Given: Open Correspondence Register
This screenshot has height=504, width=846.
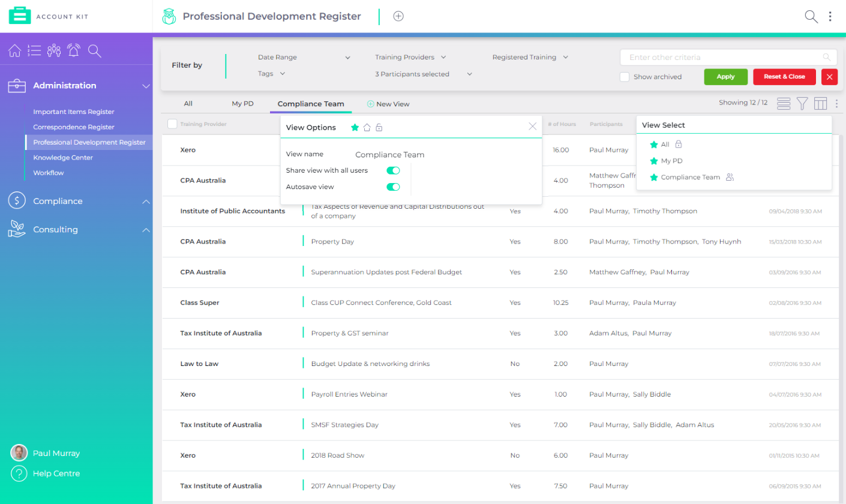Looking at the screenshot, I should 74,127.
